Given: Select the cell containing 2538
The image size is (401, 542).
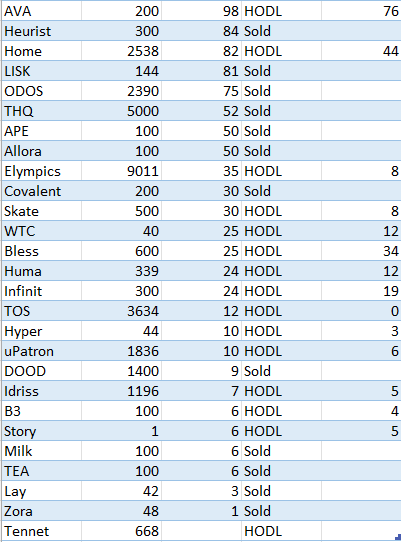Looking at the screenshot, I should coord(121,51).
